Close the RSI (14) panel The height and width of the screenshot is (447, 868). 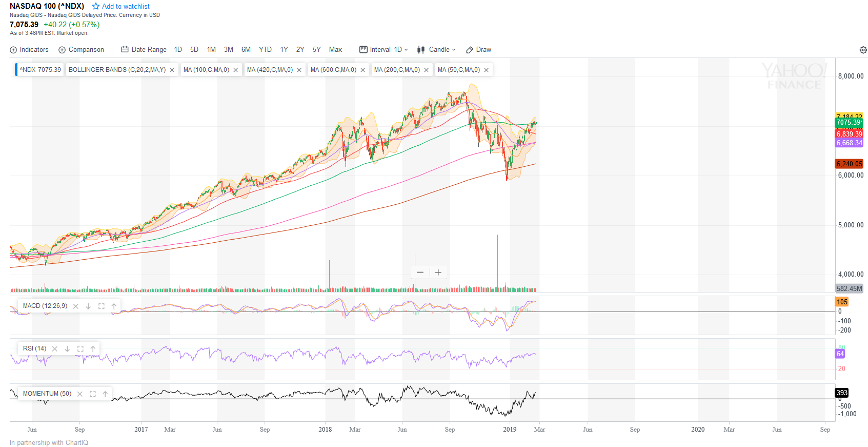(55, 349)
